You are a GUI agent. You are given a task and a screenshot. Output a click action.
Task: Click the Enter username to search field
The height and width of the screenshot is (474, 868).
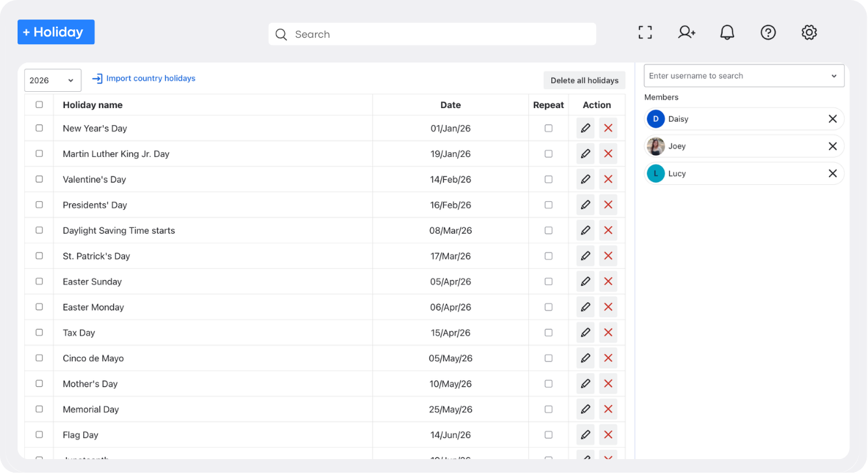pos(744,76)
